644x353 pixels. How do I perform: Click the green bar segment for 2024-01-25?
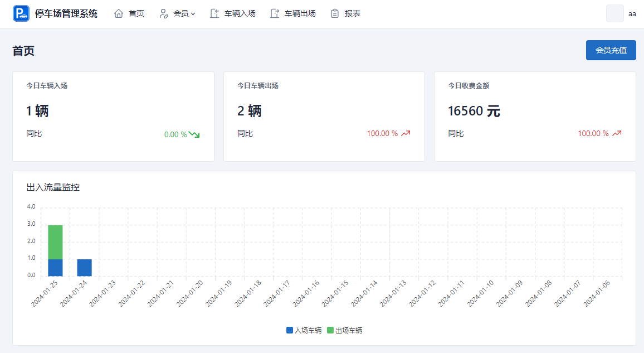pyautogui.click(x=56, y=242)
